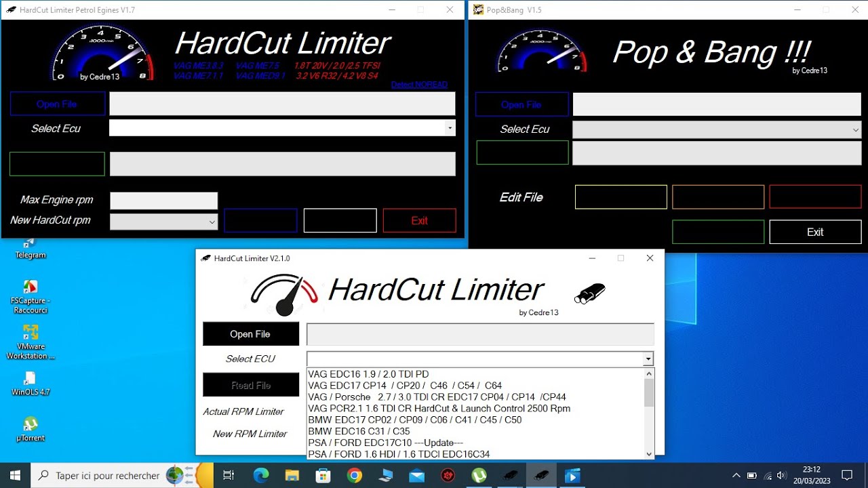
Task: Show hidden system tray icons
Action: pos(736,476)
